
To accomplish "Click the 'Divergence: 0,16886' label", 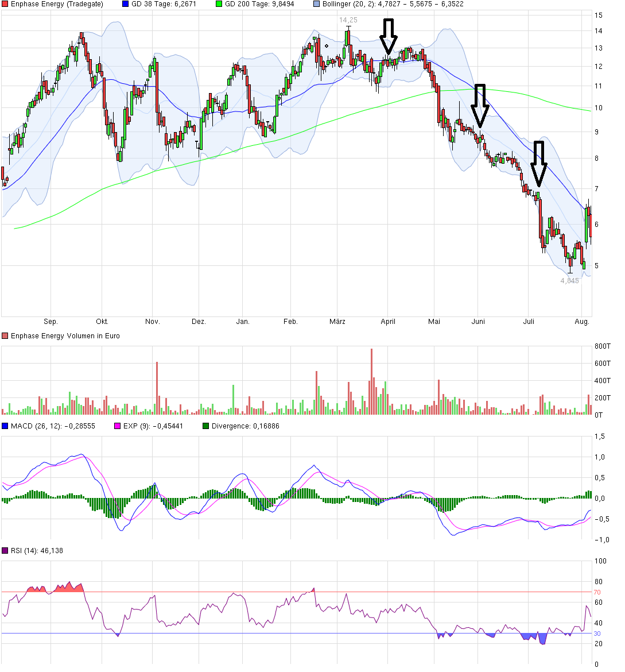I will point(246,426).
